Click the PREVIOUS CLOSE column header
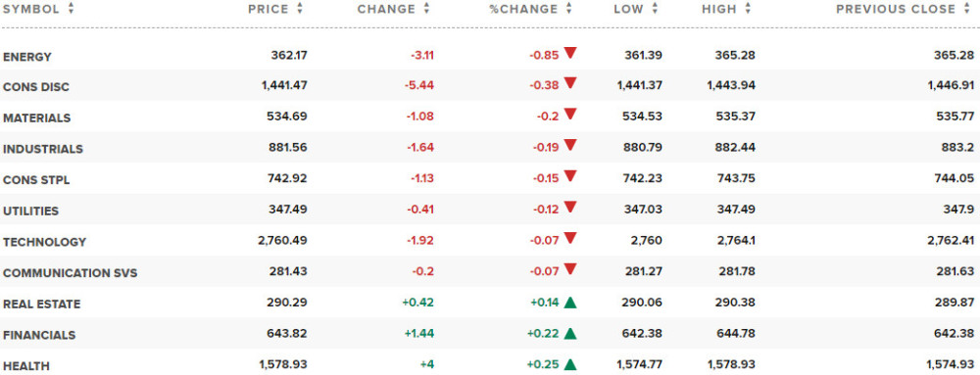Viewport: 980px width, 375px height. (x=896, y=9)
